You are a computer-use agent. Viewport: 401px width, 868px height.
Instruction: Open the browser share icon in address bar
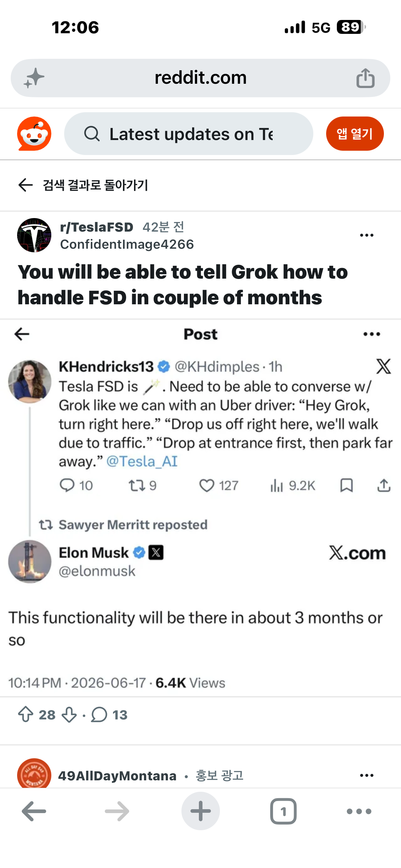click(x=365, y=78)
